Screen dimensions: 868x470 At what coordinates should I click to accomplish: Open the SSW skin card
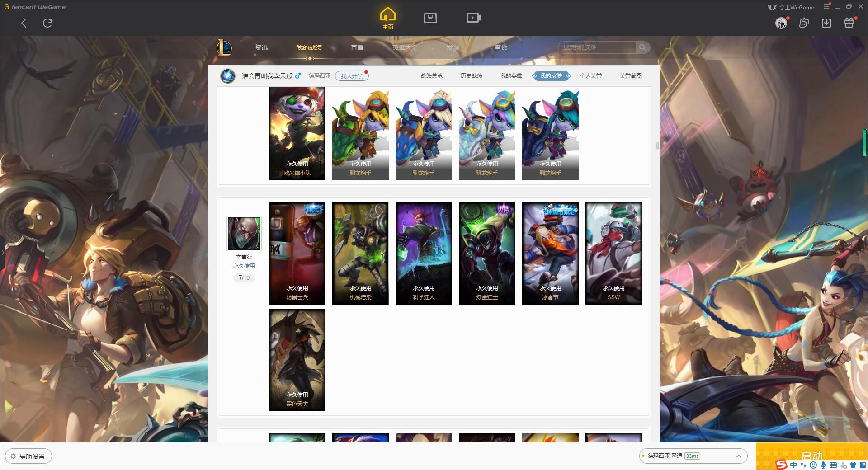[613, 253]
